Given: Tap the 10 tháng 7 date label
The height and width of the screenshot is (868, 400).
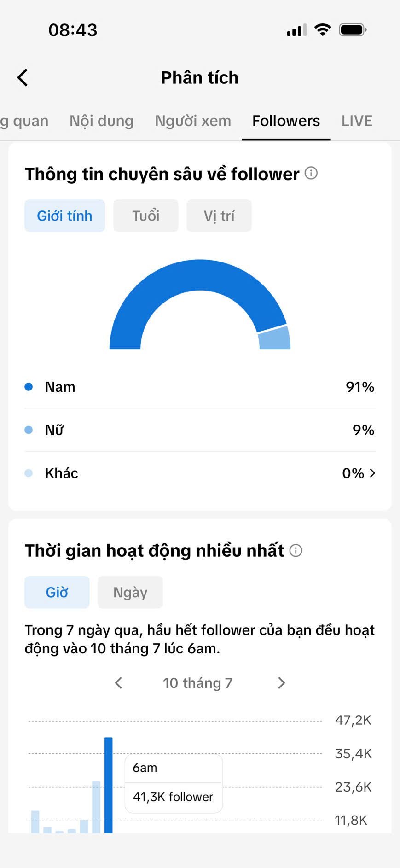Looking at the screenshot, I should click(198, 683).
